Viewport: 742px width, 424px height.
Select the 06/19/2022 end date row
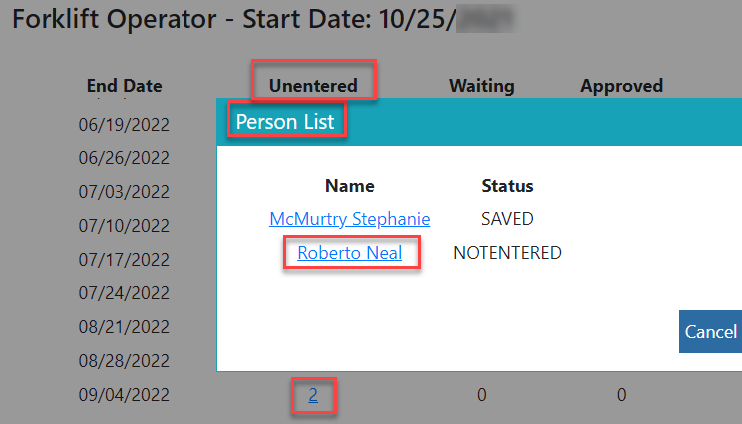click(124, 126)
